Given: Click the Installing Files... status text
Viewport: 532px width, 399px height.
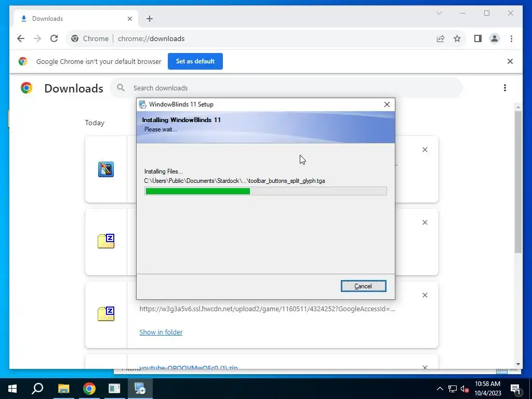Looking at the screenshot, I should coord(163,171).
